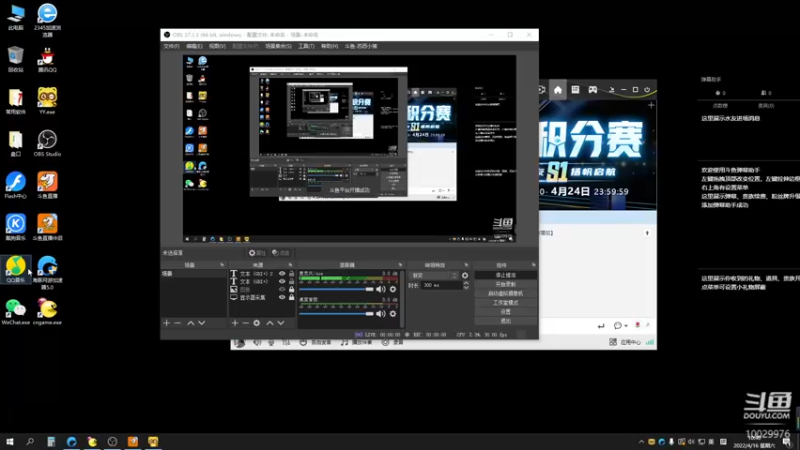The width and height of the screenshot is (800, 450).
Task: Click the App Center icon at the Douyu window bottom
Action: tap(613, 342)
